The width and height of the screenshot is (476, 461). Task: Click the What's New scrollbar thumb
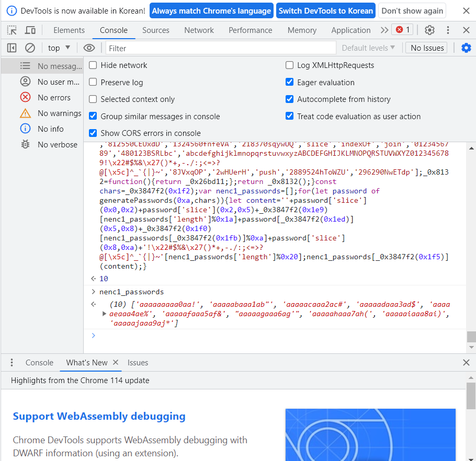[471, 396]
